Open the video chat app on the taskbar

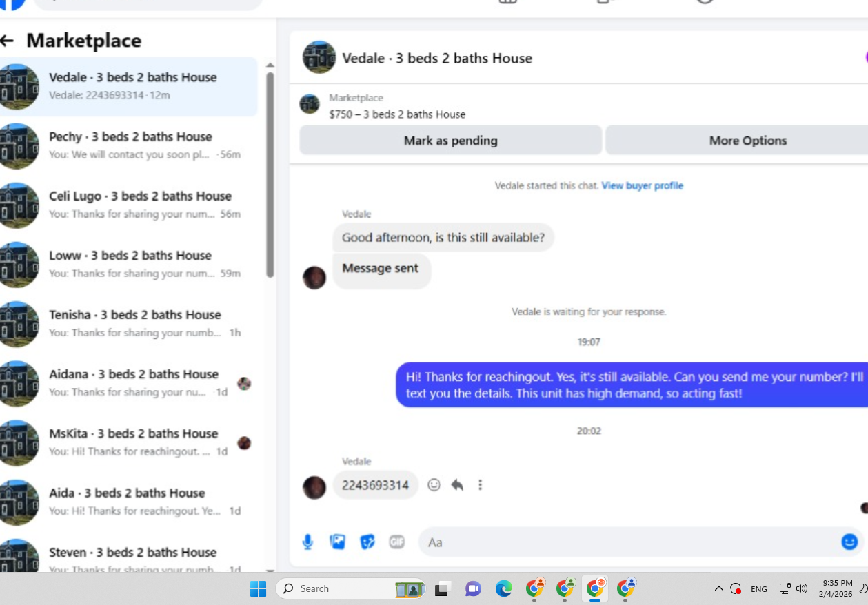point(473,588)
